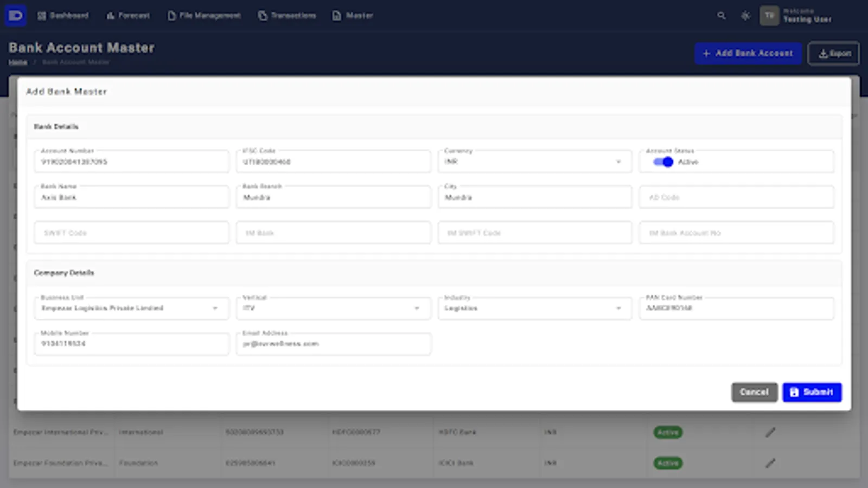
Task: Click the edit pencil for Empezar Foundation row
Action: (771, 463)
